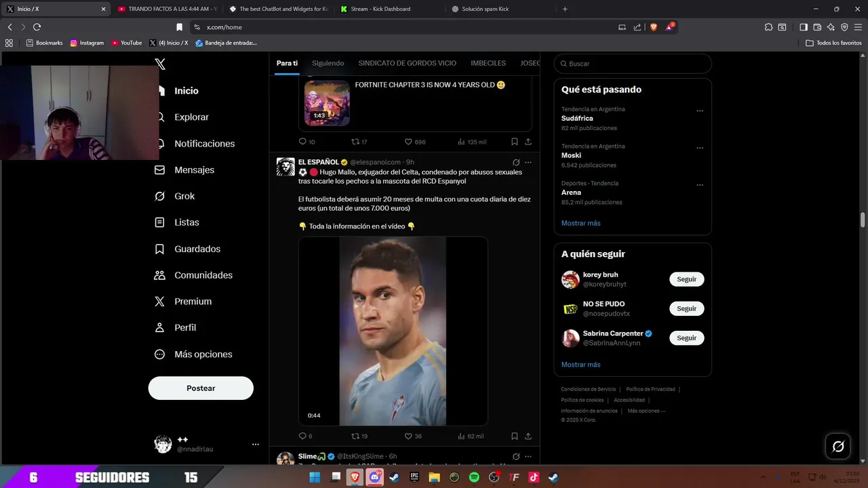
Task: Switch to the TIRANDO FACTOS YouTube tab
Action: (x=166, y=9)
